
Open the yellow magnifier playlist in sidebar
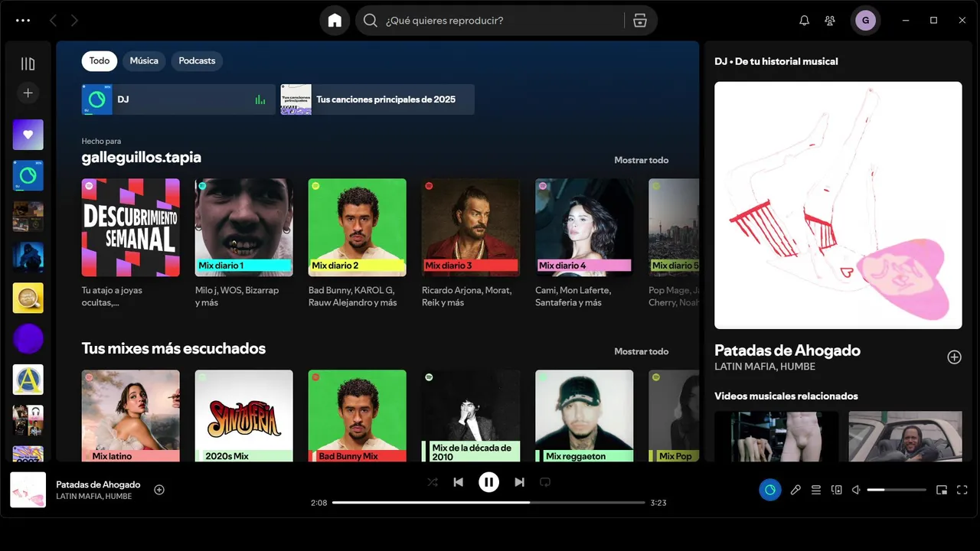(x=28, y=298)
